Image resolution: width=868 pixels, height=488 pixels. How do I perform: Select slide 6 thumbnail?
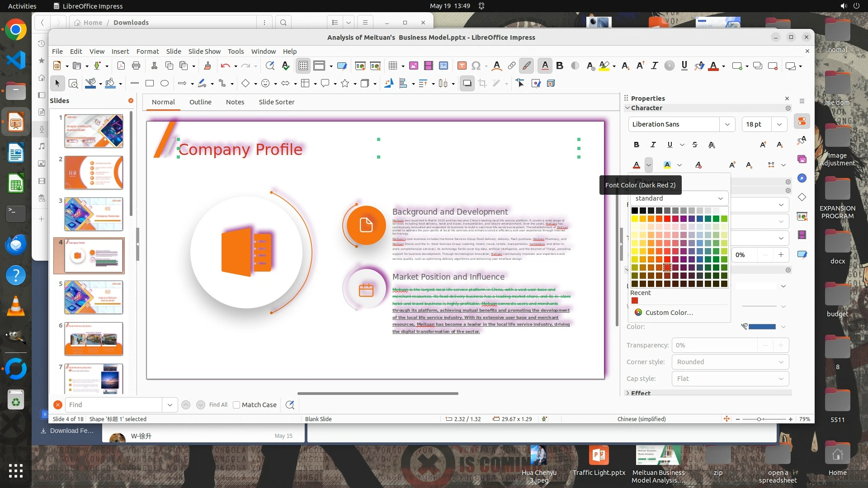tap(94, 339)
